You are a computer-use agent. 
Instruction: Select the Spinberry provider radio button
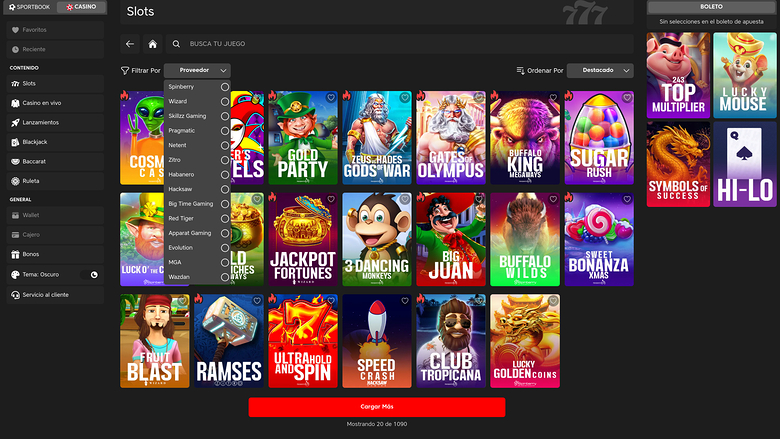[x=224, y=87]
